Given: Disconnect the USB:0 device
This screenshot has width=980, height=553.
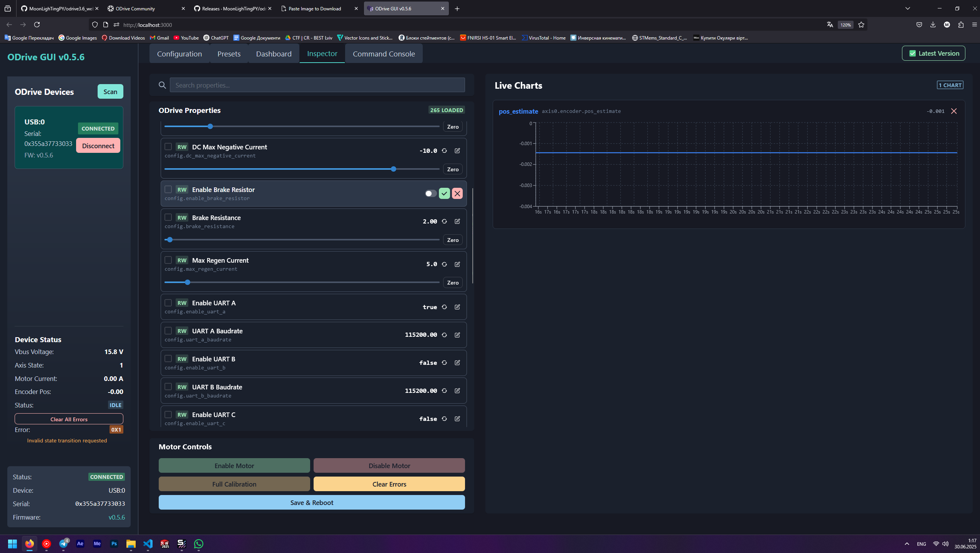Looking at the screenshot, I should (98, 146).
